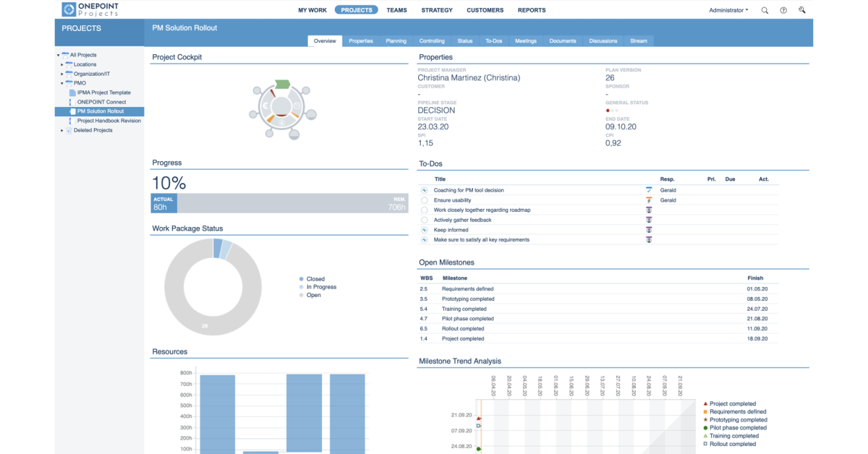The width and height of the screenshot is (868, 454).
Task: Open the search magnifier icon
Action: coord(765,10)
